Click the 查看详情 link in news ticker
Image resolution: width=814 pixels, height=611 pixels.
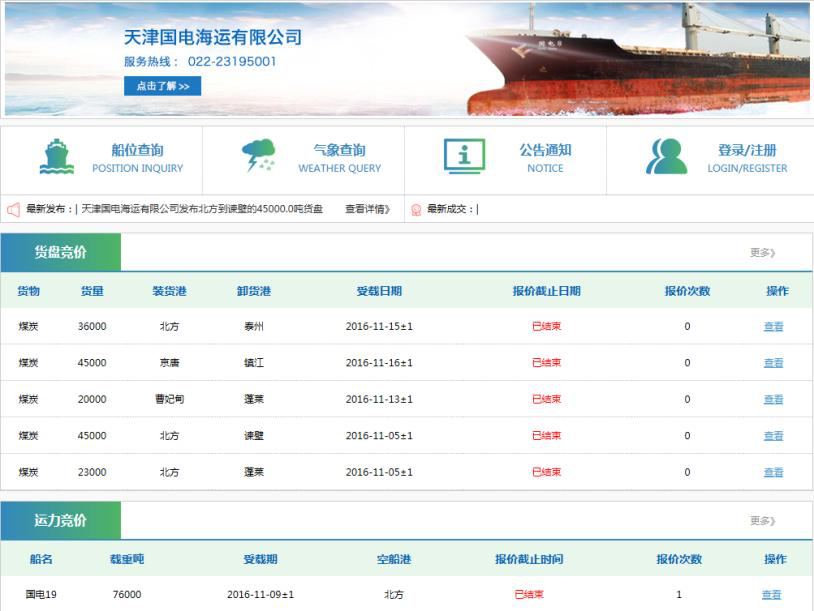[367, 210]
